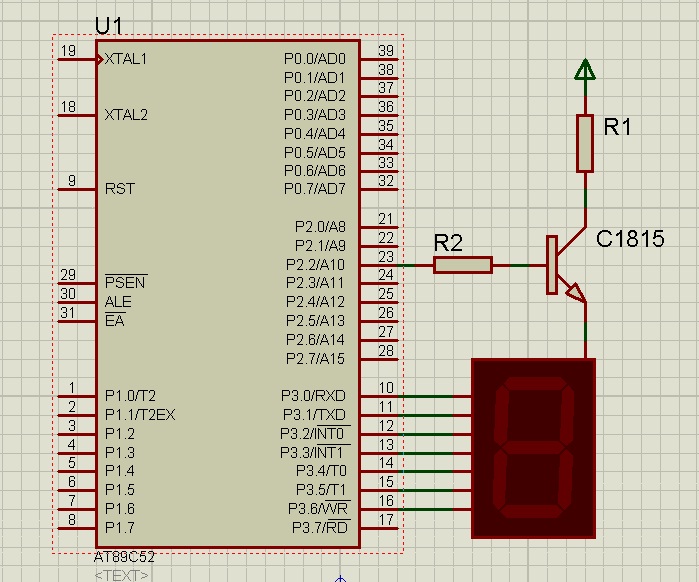Click the P0.0/AD0 pin label
Viewport: 699px width, 582px height.
coord(315,59)
